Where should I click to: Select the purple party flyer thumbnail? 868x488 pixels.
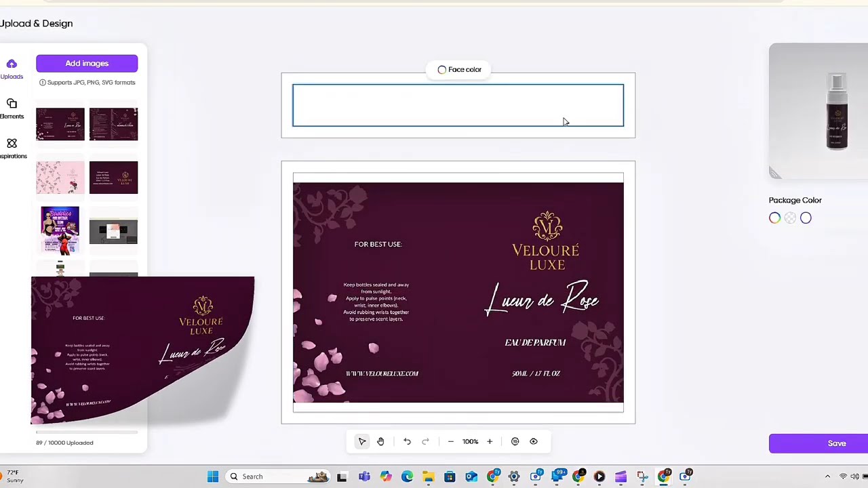click(60, 230)
